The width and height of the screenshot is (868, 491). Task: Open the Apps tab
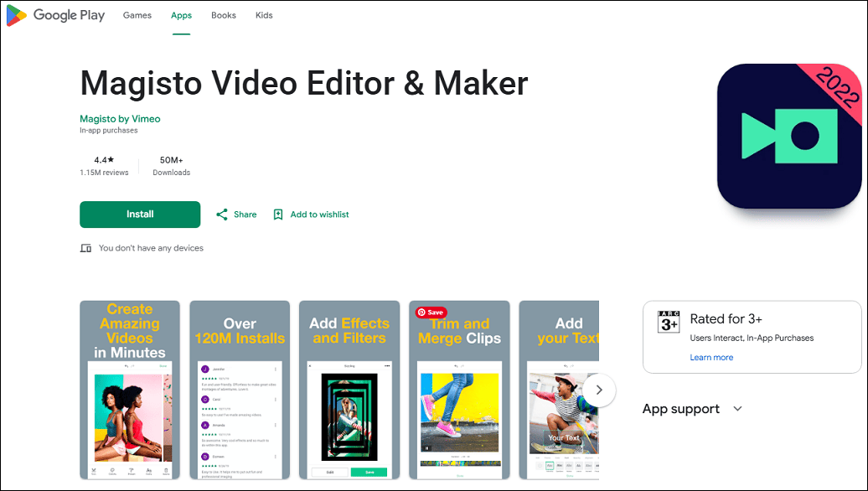click(x=181, y=15)
